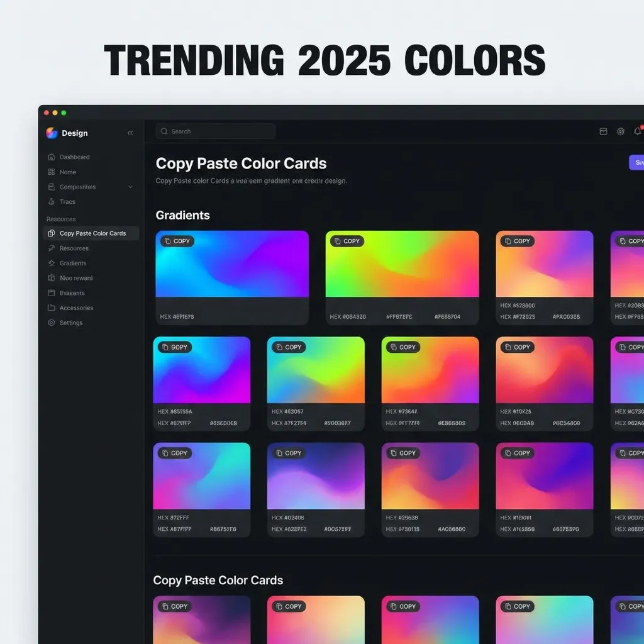Viewport: 644px width, 644px height.
Task: Select the Resources section label in the sidebar
Action: click(x=60, y=218)
